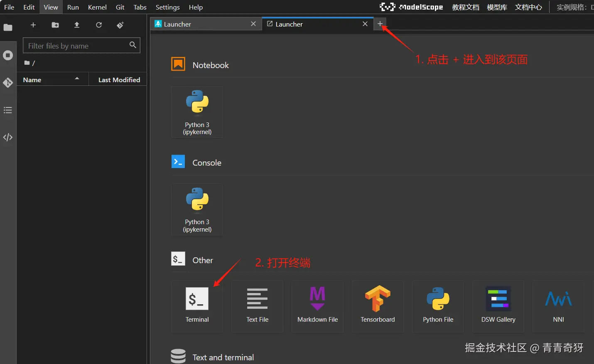Click the Upload Files icon

77,25
